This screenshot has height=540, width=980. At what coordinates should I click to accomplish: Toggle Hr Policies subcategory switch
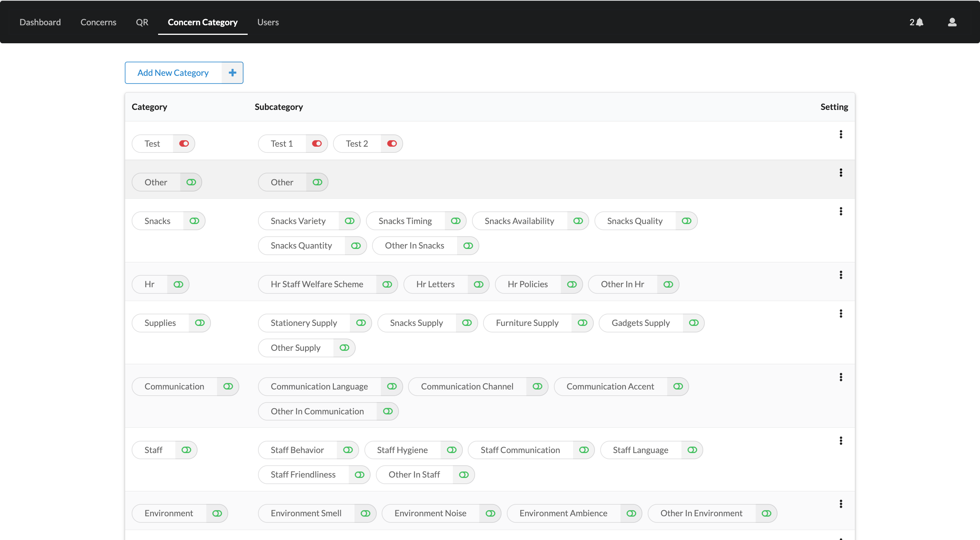(572, 285)
